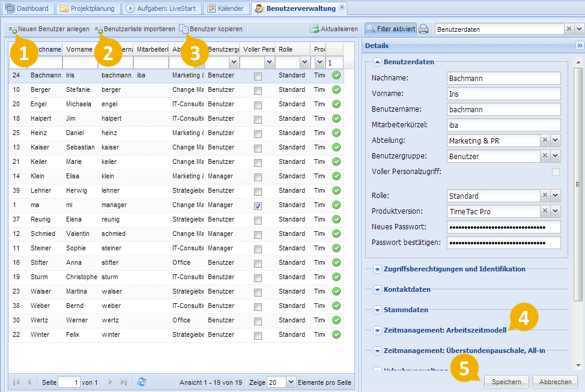Toggle Voller Personalzugriff for Winter row
This screenshot has height=392, width=585.
258,336
